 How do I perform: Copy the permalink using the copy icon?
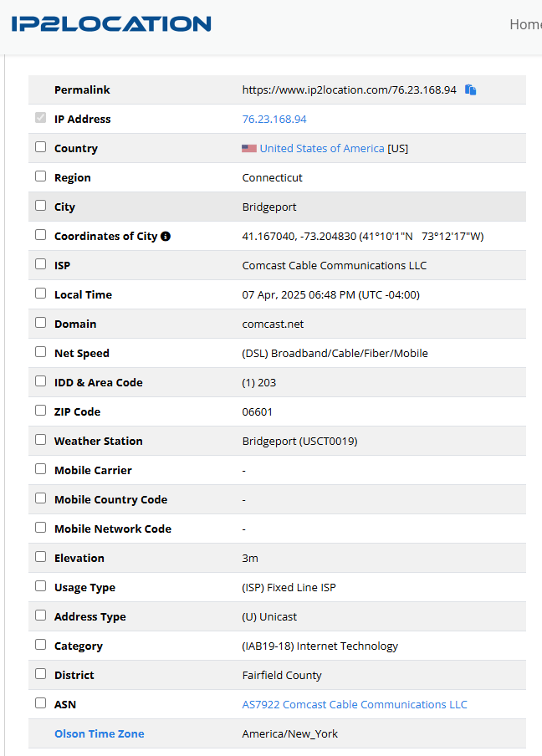coord(471,89)
